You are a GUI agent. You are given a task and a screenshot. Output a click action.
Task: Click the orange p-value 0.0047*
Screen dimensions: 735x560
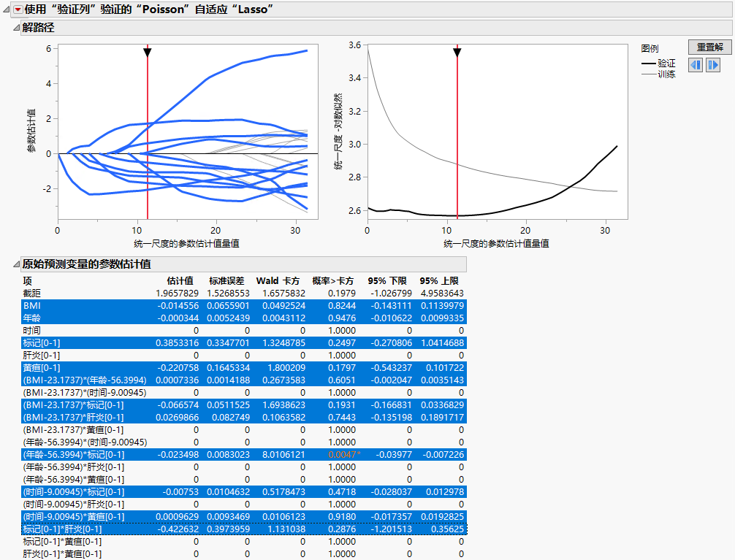(x=345, y=455)
